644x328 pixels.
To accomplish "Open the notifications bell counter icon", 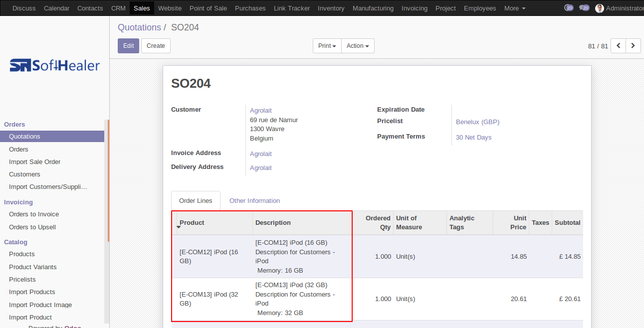I will pyautogui.click(x=569, y=8).
